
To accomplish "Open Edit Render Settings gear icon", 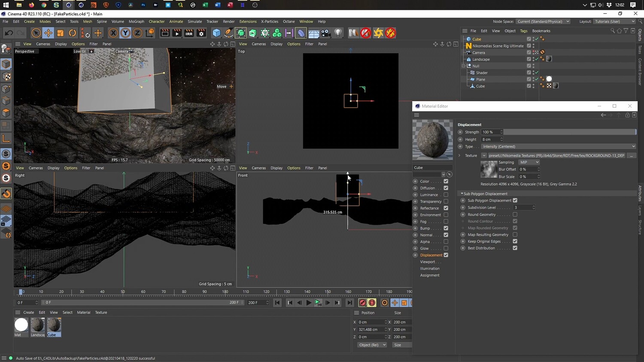I will click(201, 33).
